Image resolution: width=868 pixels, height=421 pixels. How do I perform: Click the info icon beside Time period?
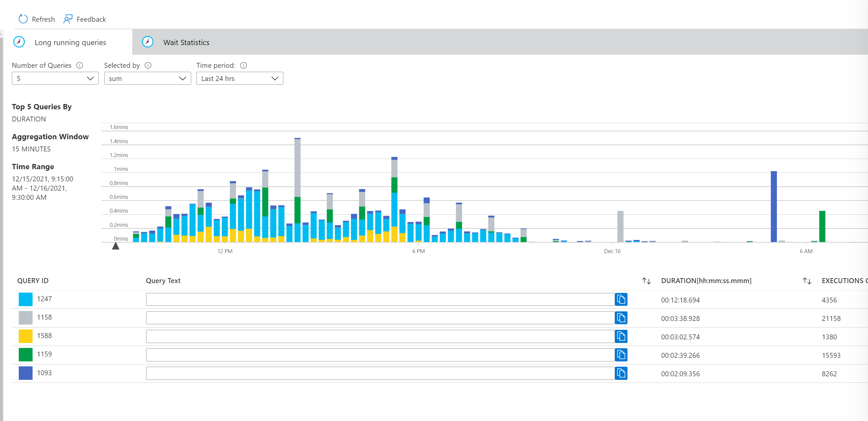[243, 66]
